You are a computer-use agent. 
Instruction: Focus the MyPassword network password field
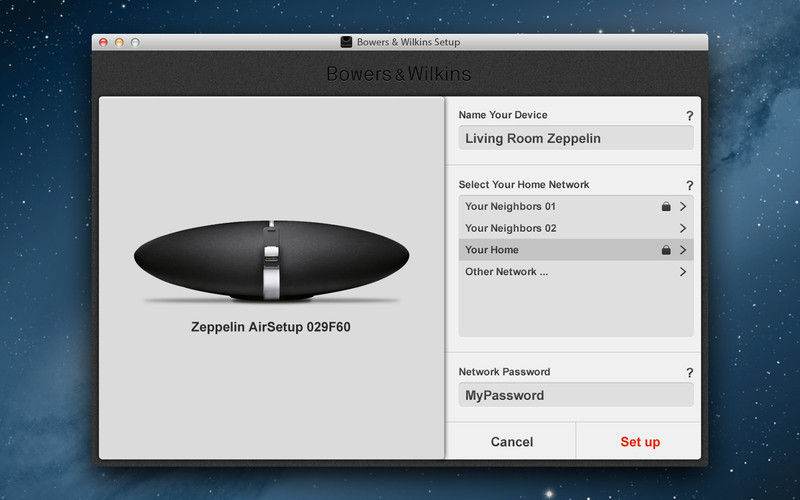(576, 395)
